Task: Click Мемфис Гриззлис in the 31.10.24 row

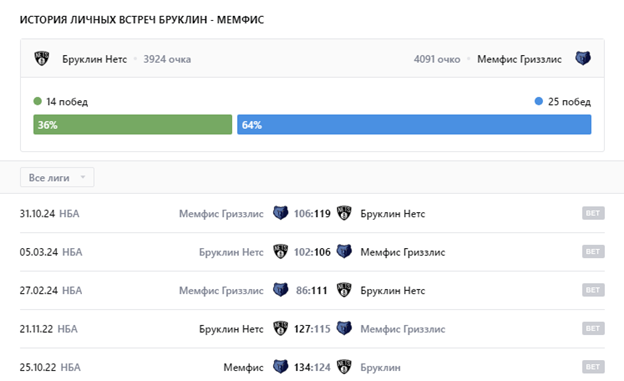Action: [x=221, y=214]
